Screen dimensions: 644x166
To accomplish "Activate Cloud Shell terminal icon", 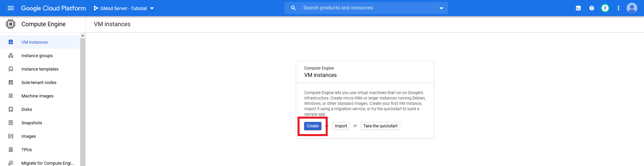I will [x=578, y=8].
